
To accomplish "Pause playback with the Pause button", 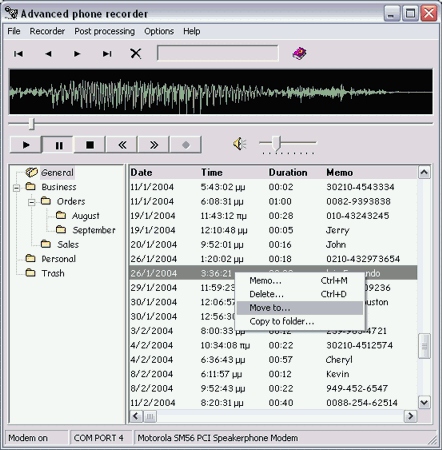I will pyautogui.click(x=57, y=145).
